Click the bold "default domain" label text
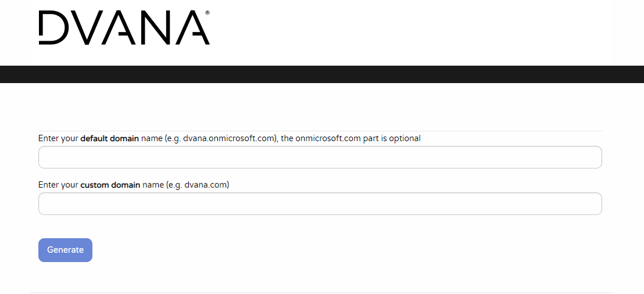The height and width of the screenshot is (294, 644). click(x=109, y=138)
